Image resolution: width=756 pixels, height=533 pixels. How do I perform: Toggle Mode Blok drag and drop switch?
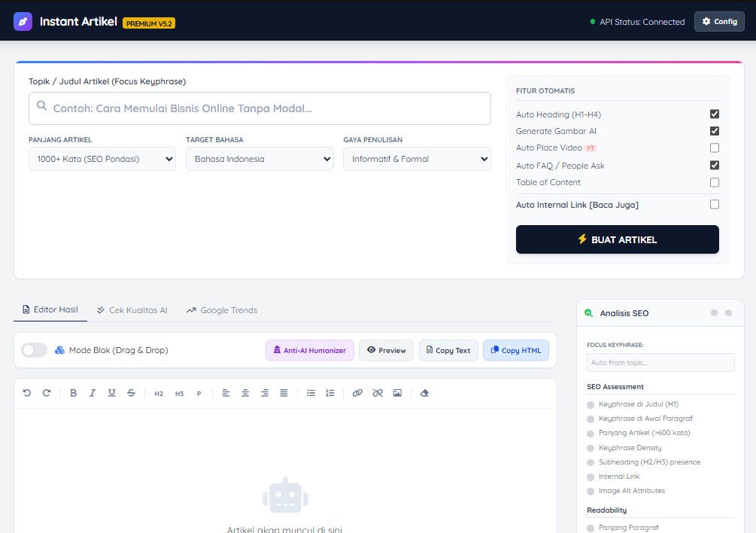(x=35, y=350)
